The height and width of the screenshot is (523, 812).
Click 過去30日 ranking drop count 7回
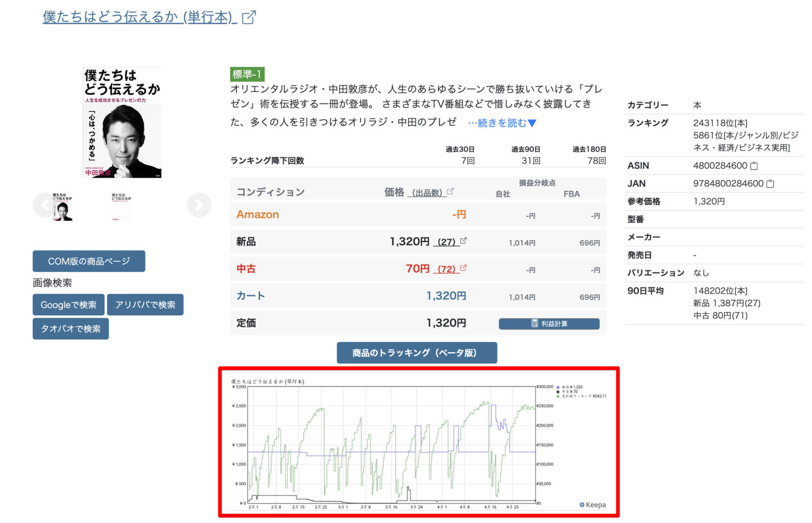pyautogui.click(x=468, y=161)
